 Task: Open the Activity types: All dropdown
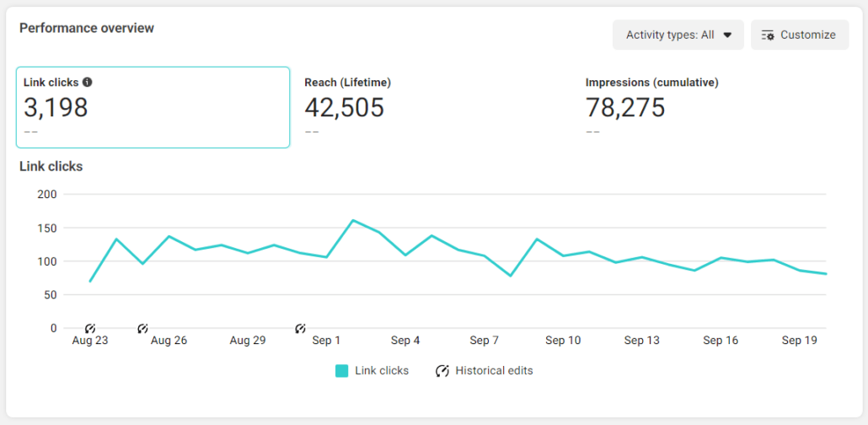(x=678, y=35)
